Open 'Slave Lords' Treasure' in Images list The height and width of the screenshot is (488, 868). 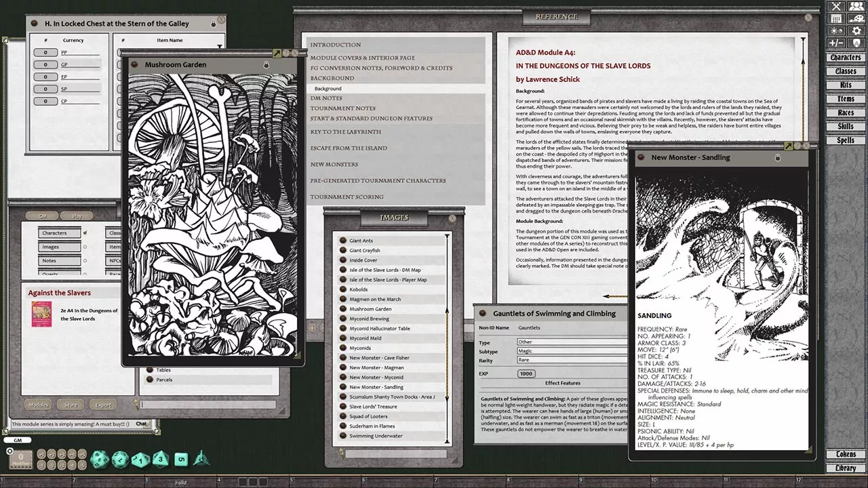coord(373,407)
